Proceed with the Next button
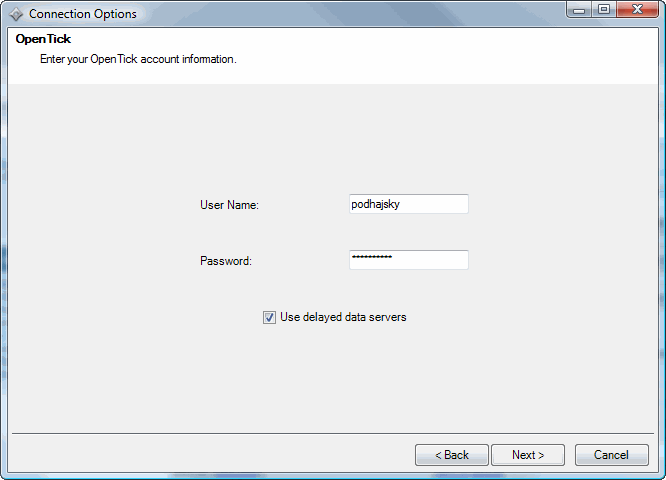666x480 pixels. tap(528, 455)
